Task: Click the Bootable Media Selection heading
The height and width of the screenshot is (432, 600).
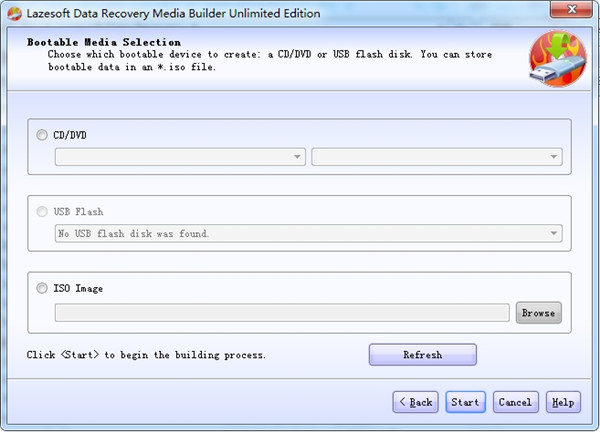Action: 102,42
